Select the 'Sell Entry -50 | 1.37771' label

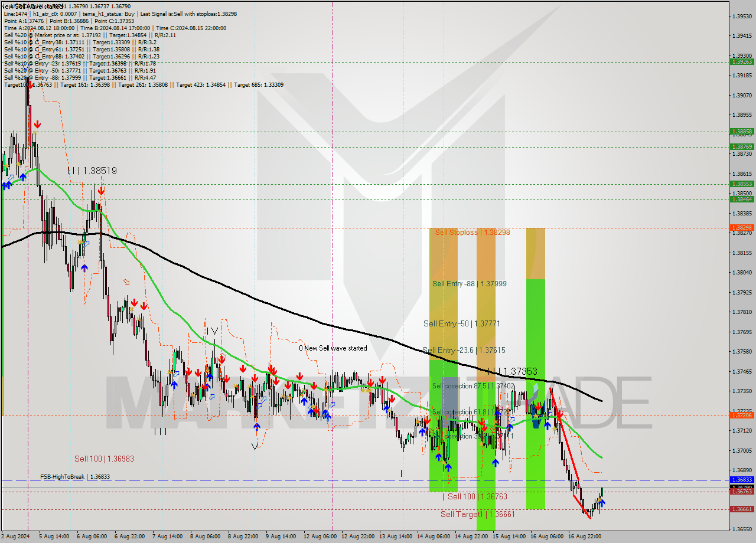[x=462, y=323]
